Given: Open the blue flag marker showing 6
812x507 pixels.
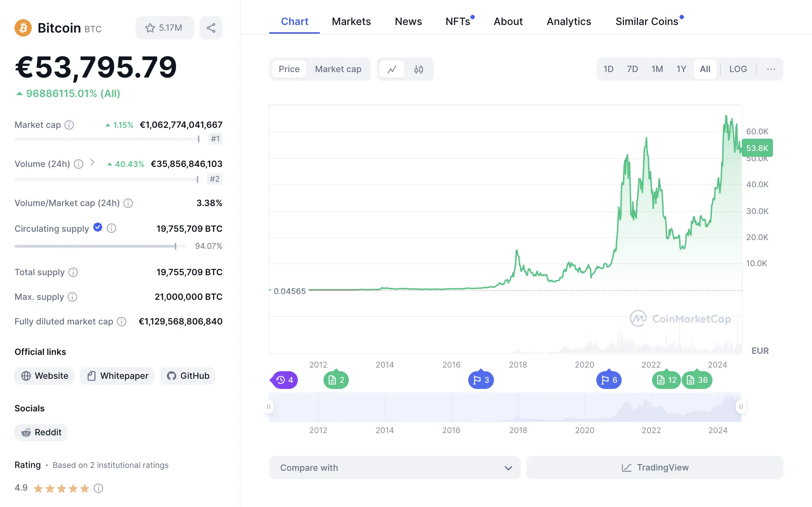Looking at the screenshot, I should click(609, 380).
